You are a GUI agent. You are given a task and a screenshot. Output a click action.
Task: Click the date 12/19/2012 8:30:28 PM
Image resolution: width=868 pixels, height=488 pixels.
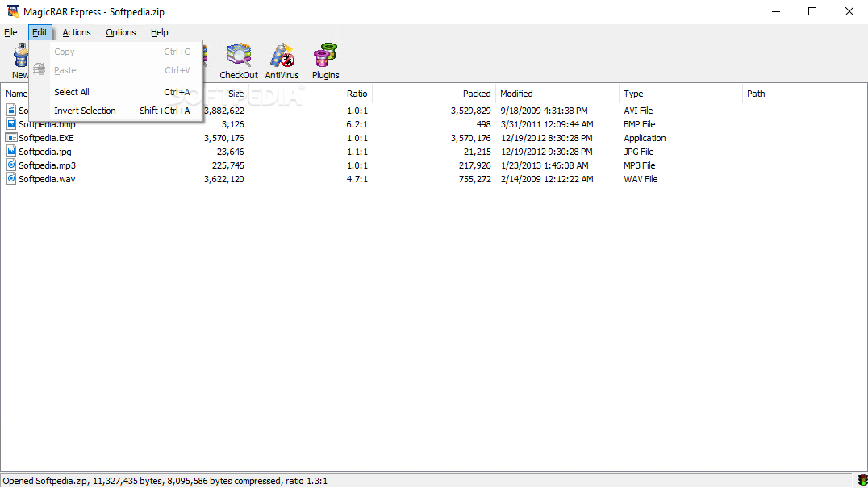coord(546,138)
